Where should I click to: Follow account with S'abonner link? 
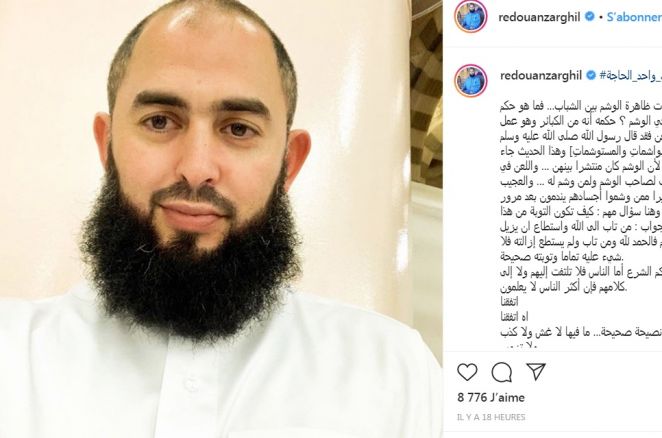point(635,17)
